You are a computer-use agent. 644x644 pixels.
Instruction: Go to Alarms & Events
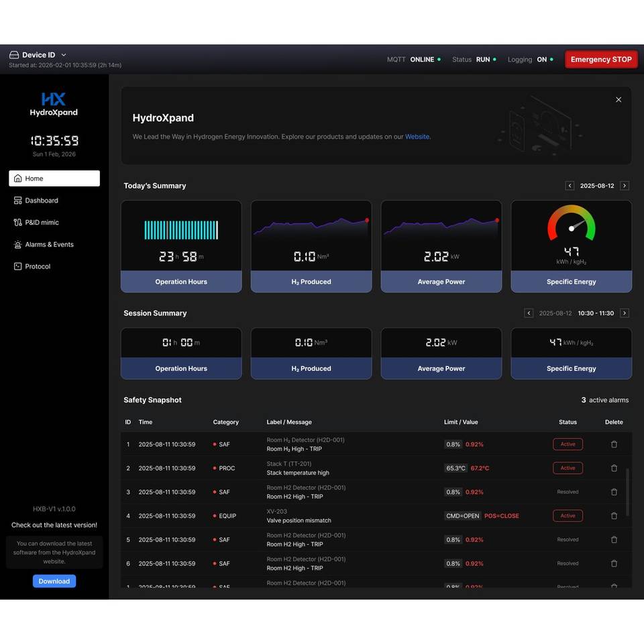point(54,244)
